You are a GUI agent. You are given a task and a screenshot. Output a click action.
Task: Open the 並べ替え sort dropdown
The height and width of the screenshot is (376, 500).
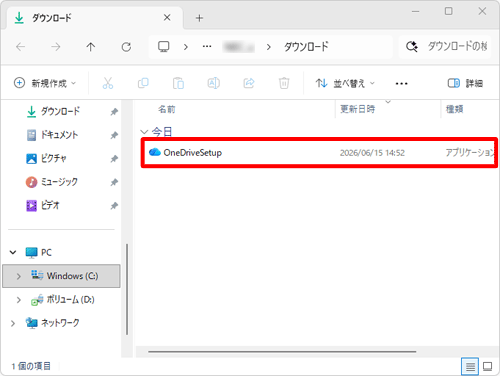coord(345,83)
